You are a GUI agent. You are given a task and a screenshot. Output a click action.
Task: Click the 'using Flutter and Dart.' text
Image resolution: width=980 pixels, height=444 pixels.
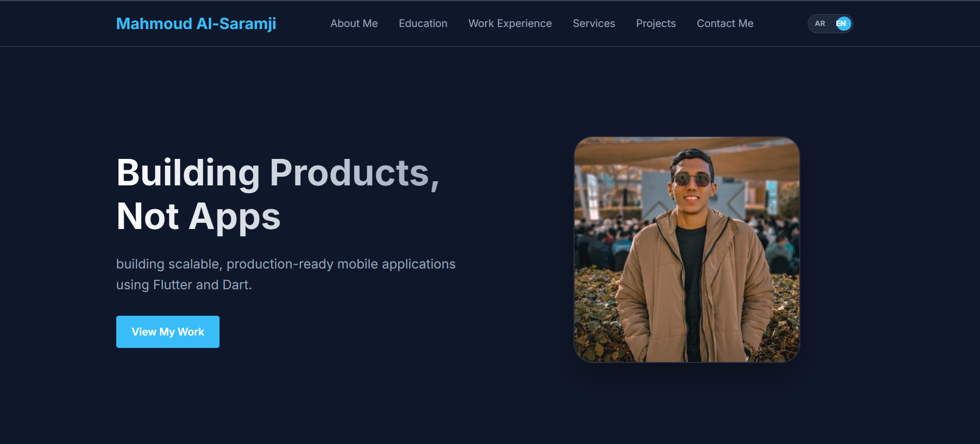184,285
